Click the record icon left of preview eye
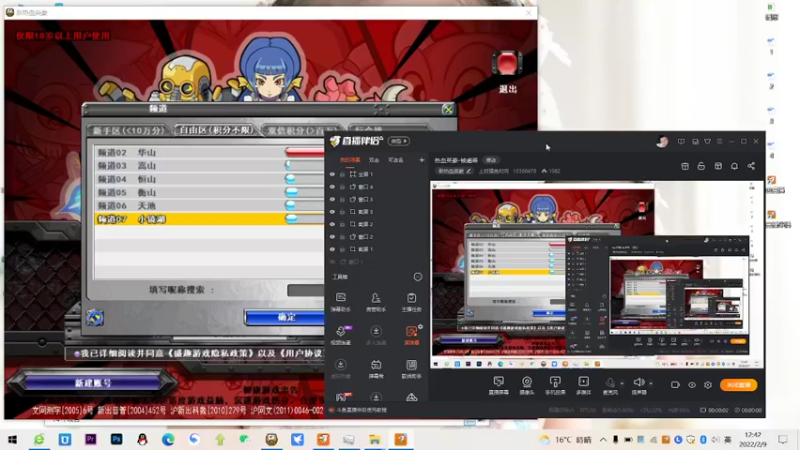 coord(675,385)
